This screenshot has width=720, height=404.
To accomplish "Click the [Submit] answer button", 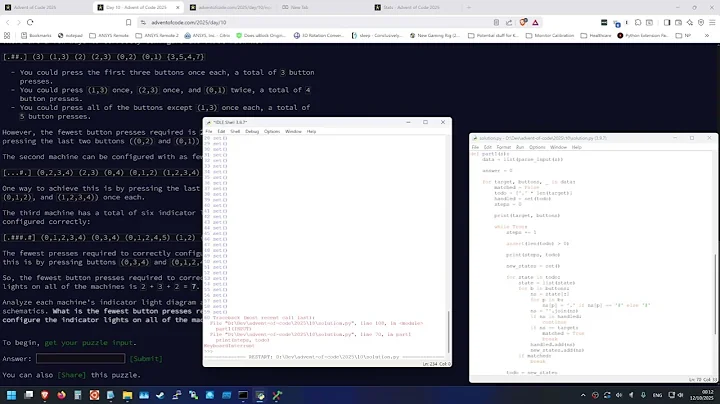I will [146, 359].
